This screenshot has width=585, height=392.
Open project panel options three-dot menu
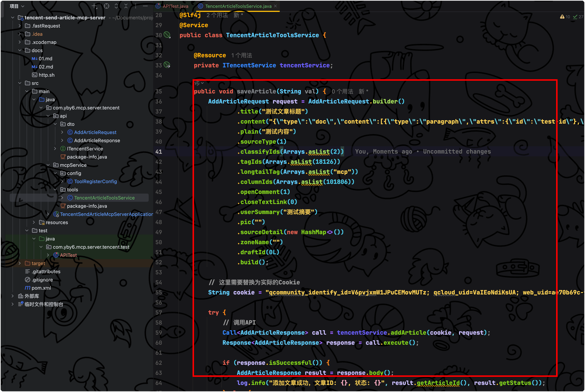[x=136, y=6]
